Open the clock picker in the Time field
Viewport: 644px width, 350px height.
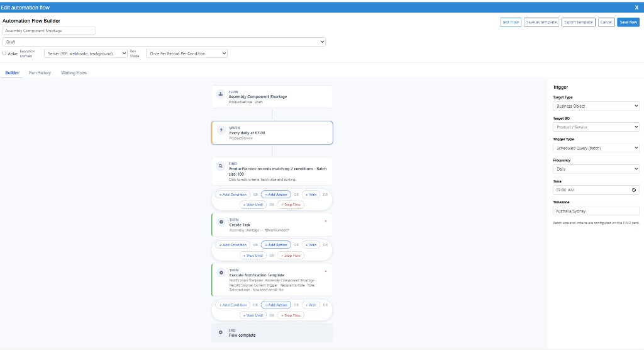(634, 190)
